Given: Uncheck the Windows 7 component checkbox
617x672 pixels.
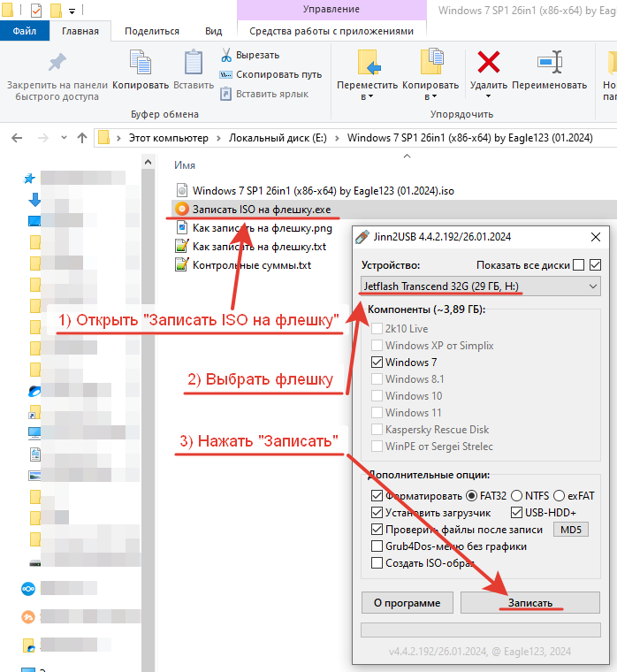Looking at the screenshot, I should (377, 363).
